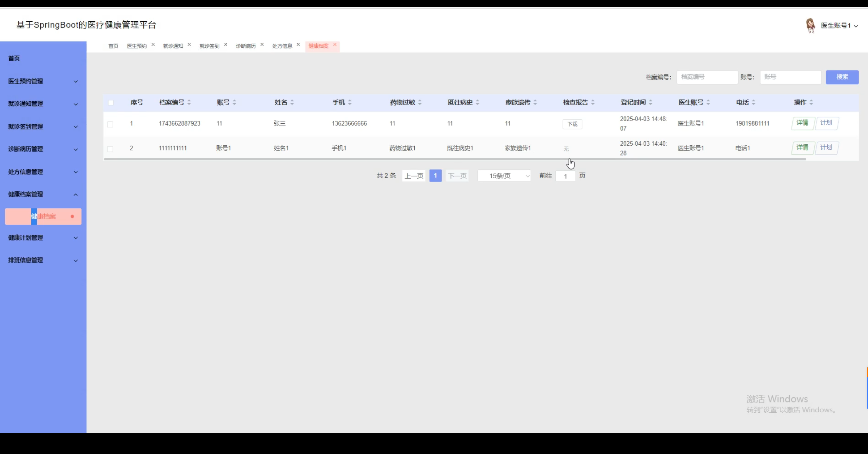Select 首页 in the sidebar
This screenshot has width=868, height=454.
(14, 58)
